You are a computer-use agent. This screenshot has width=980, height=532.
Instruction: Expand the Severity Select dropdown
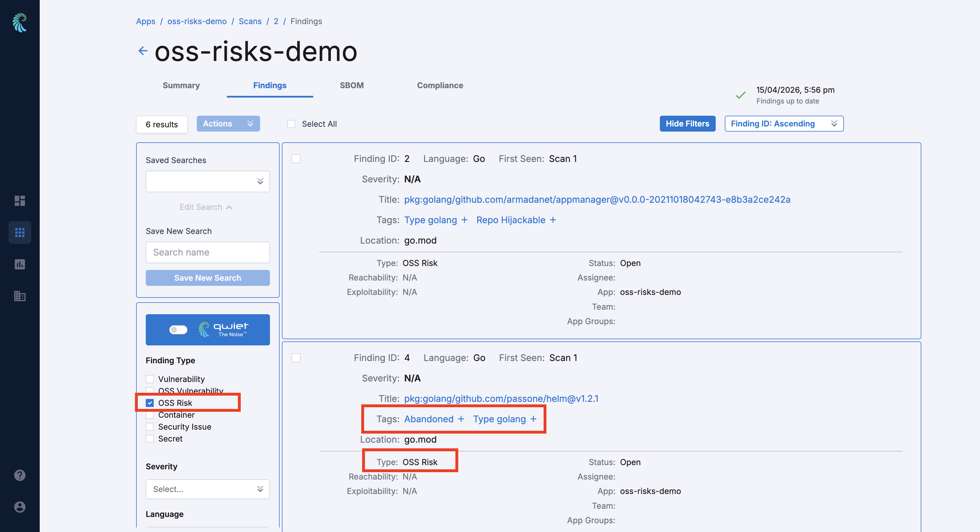[207, 489]
